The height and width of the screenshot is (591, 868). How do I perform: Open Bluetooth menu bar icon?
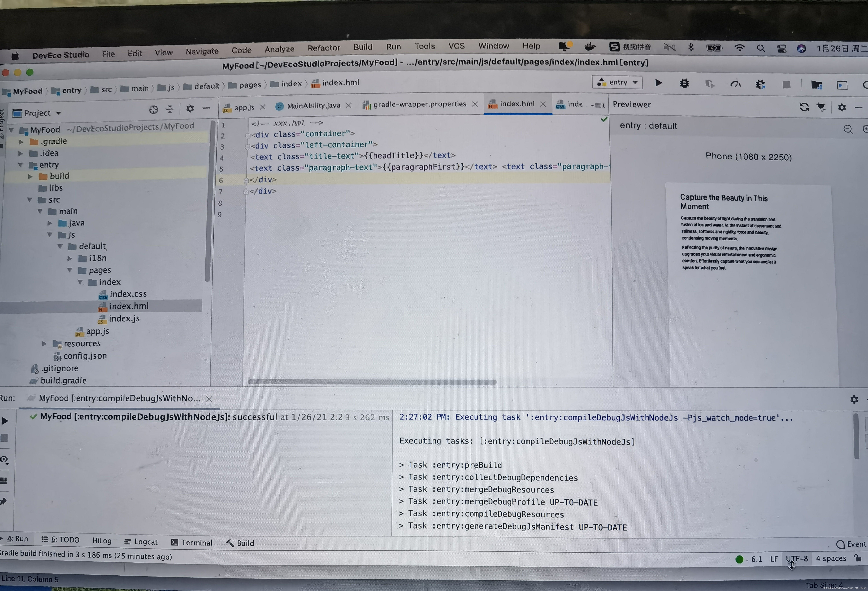coord(691,48)
